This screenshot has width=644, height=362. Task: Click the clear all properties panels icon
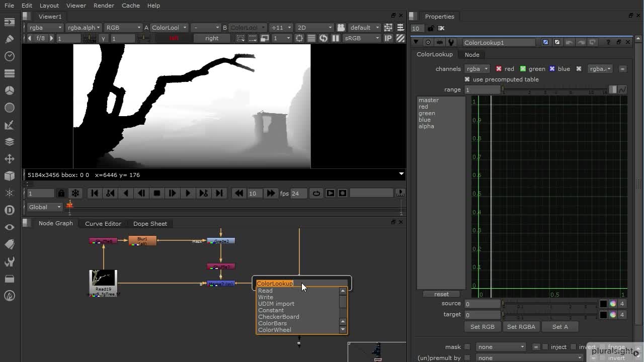441,28
